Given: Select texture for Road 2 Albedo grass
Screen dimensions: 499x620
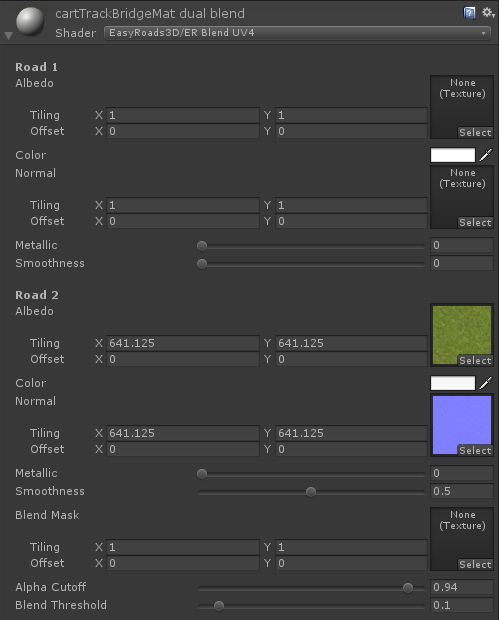Looking at the screenshot, I should 475,361.
